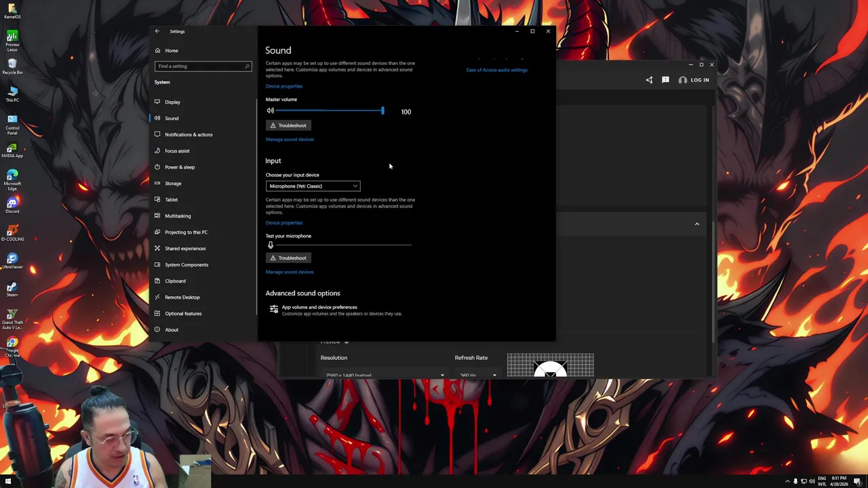Click the microphone test level icon
Image resolution: width=868 pixels, height=488 pixels.
tap(270, 245)
